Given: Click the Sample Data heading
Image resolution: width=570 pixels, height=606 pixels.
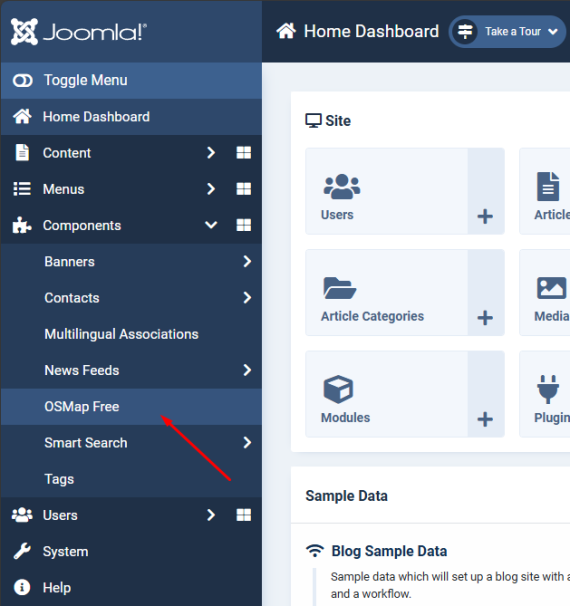Looking at the screenshot, I should point(346,496).
